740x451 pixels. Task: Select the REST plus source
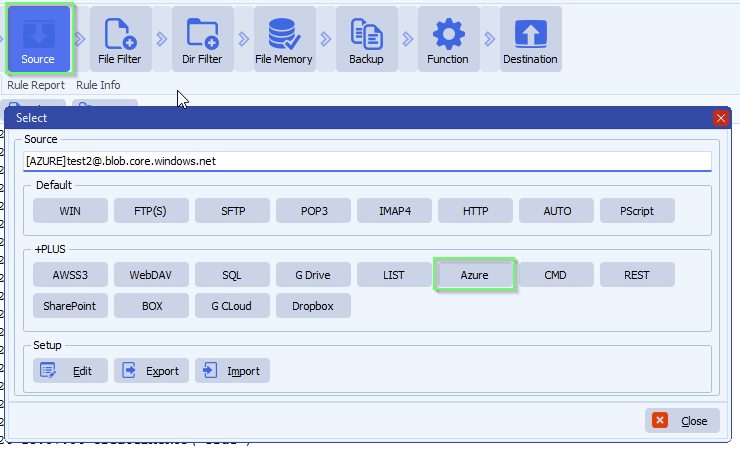click(x=637, y=275)
